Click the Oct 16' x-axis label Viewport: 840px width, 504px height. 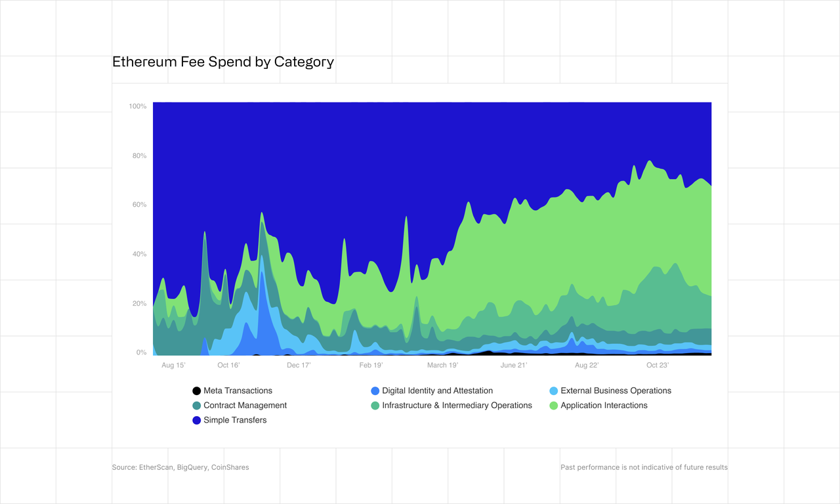229,366
